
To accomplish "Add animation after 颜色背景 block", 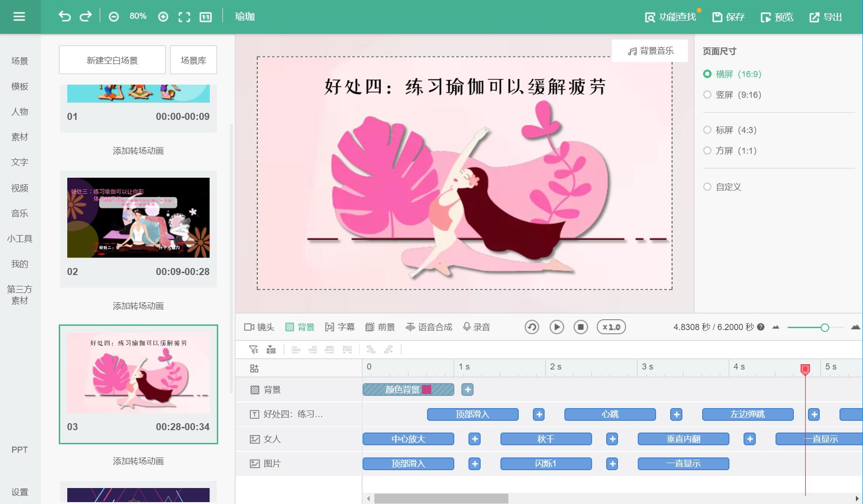I will (467, 389).
